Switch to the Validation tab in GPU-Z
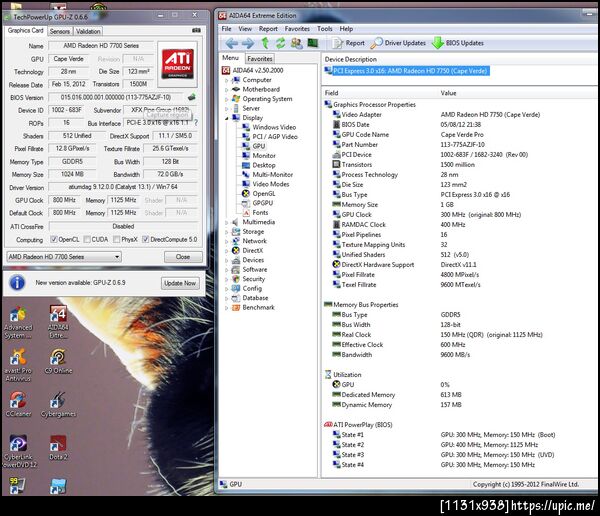 pos(88,31)
